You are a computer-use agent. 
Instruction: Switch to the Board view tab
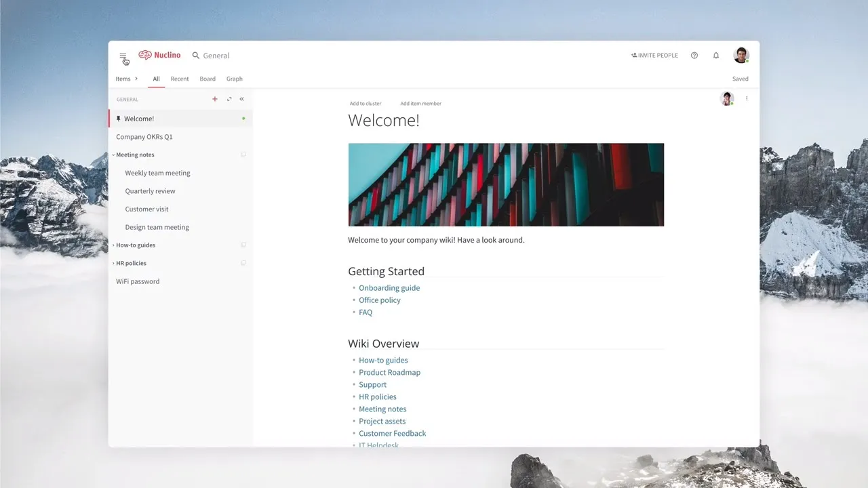pyautogui.click(x=208, y=79)
